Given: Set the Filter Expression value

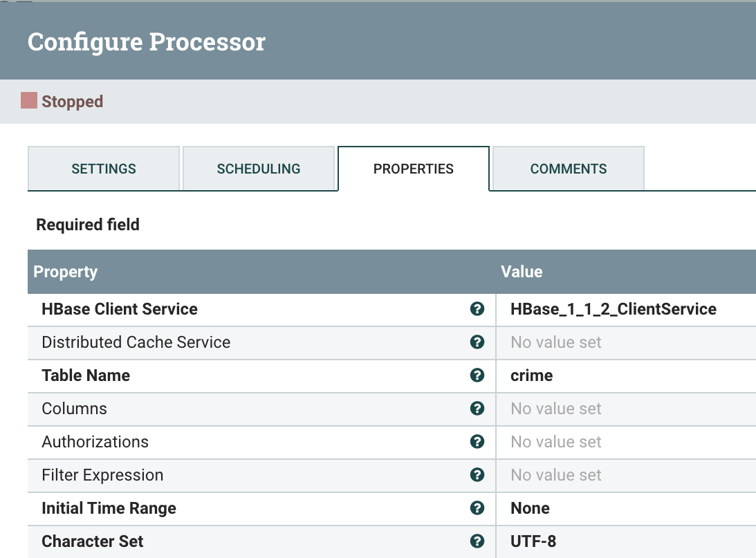Looking at the screenshot, I should point(556,475).
